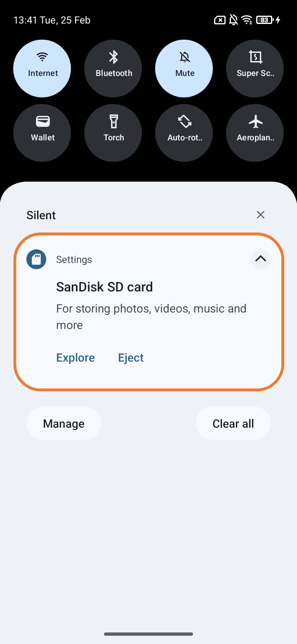Open the Internet quick settings tile
The width and height of the screenshot is (297, 644).
[x=42, y=68]
